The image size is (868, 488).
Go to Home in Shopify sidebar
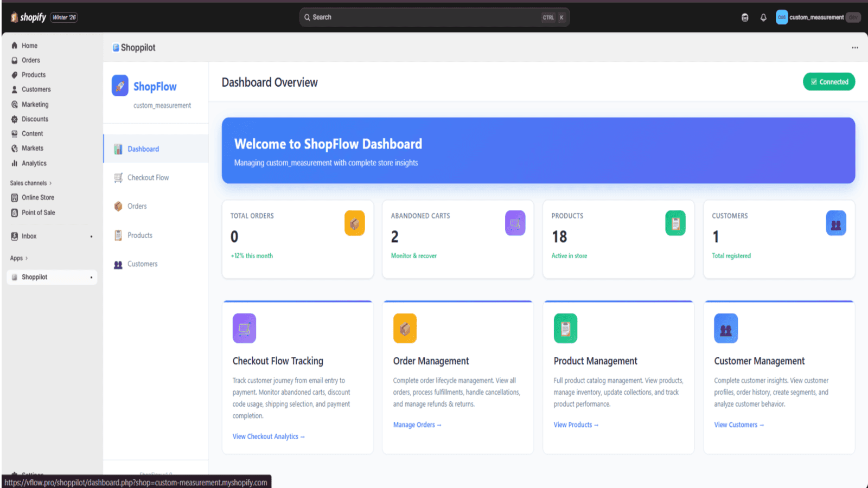click(x=29, y=46)
